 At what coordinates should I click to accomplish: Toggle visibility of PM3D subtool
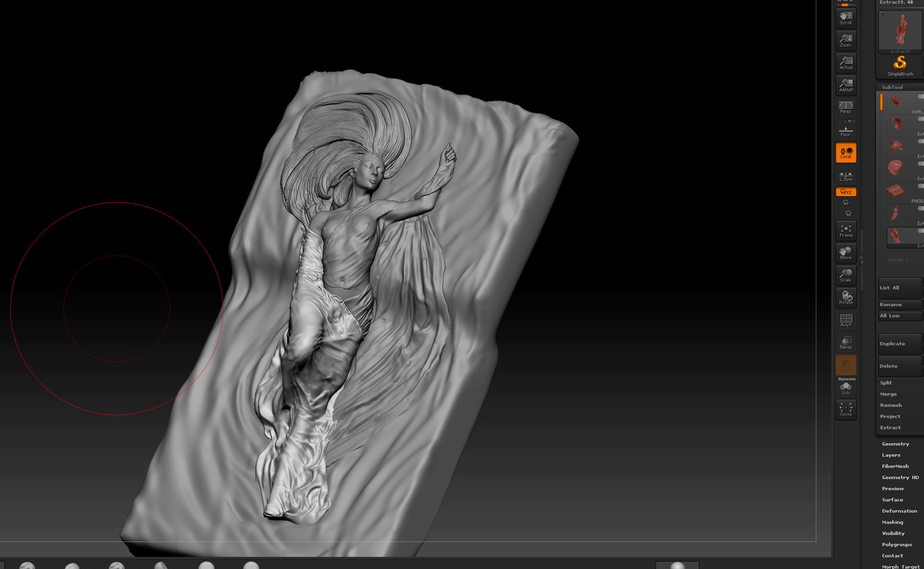pos(921,186)
